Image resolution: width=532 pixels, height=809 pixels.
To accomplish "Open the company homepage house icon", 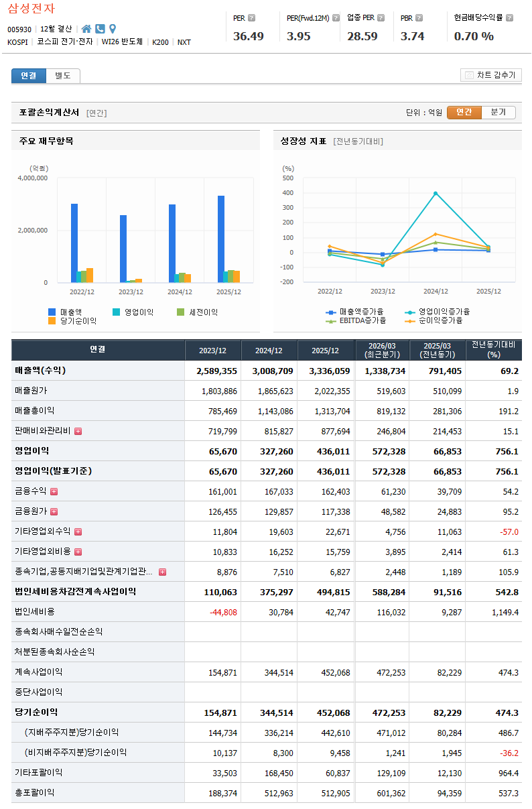I will click(86, 29).
